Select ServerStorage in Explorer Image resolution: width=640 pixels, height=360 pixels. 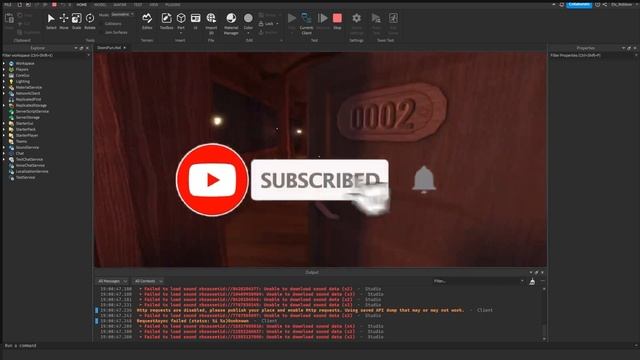[x=27, y=117]
